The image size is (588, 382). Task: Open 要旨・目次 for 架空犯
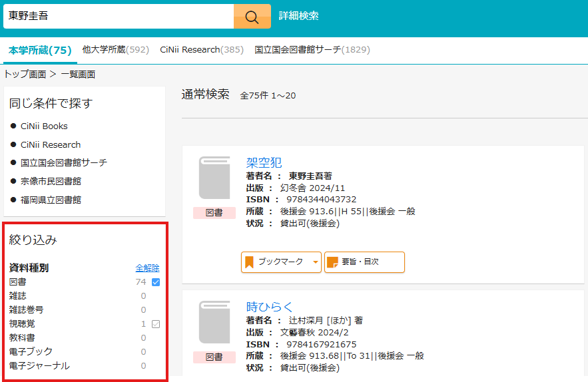click(364, 262)
